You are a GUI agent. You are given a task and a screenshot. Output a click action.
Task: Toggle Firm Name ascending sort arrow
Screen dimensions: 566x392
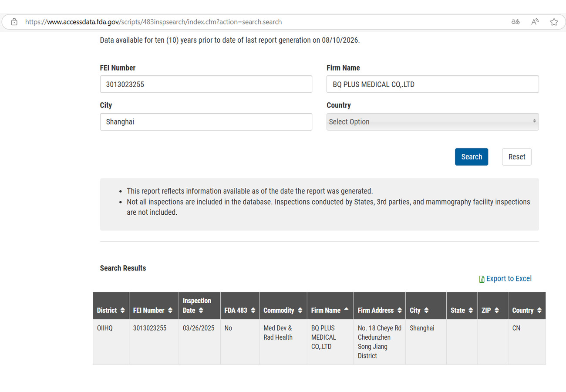[x=346, y=309]
